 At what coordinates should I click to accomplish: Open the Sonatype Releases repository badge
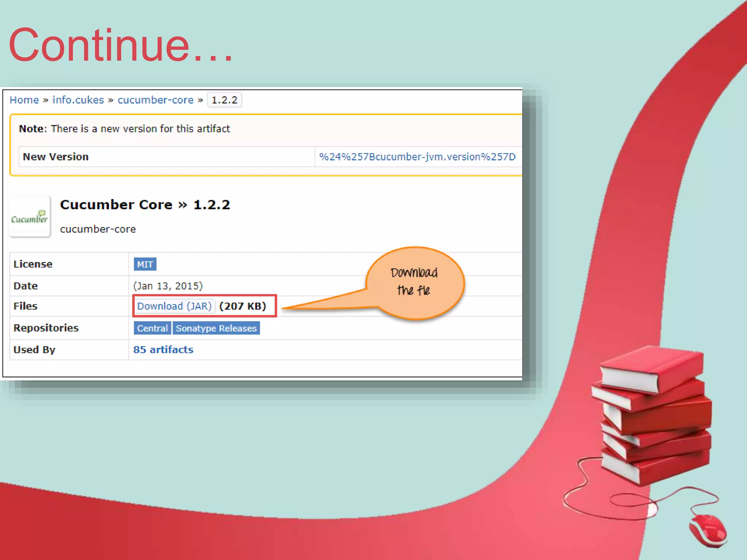coord(216,328)
